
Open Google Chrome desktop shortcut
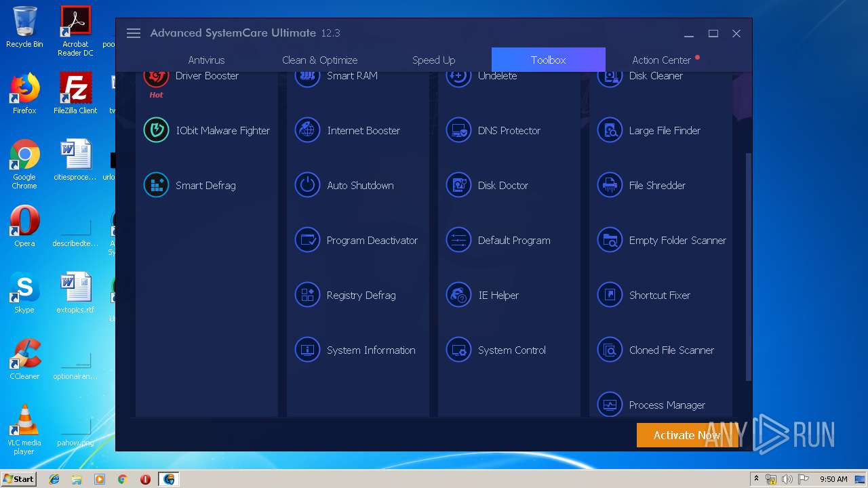point(24,164)
